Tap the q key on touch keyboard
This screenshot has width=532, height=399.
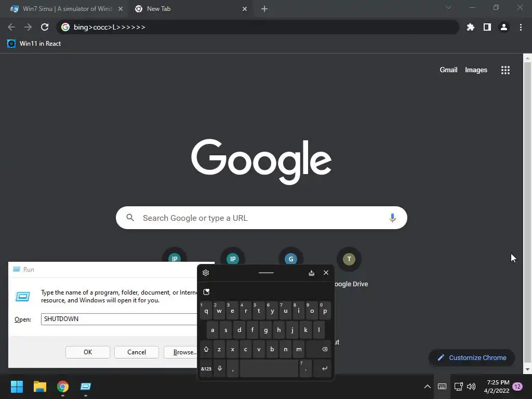tap(206, 311)
